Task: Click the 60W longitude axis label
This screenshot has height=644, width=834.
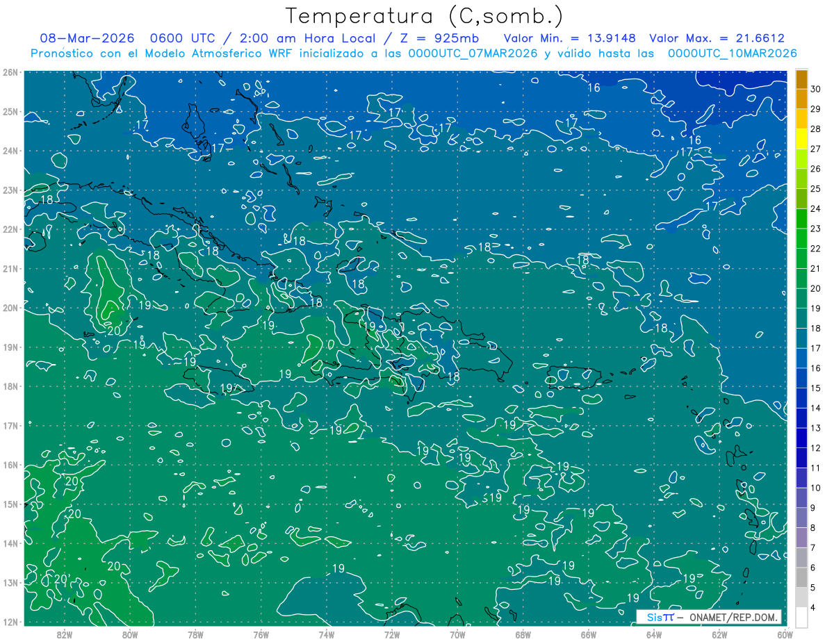Action: tap(785, 634)
